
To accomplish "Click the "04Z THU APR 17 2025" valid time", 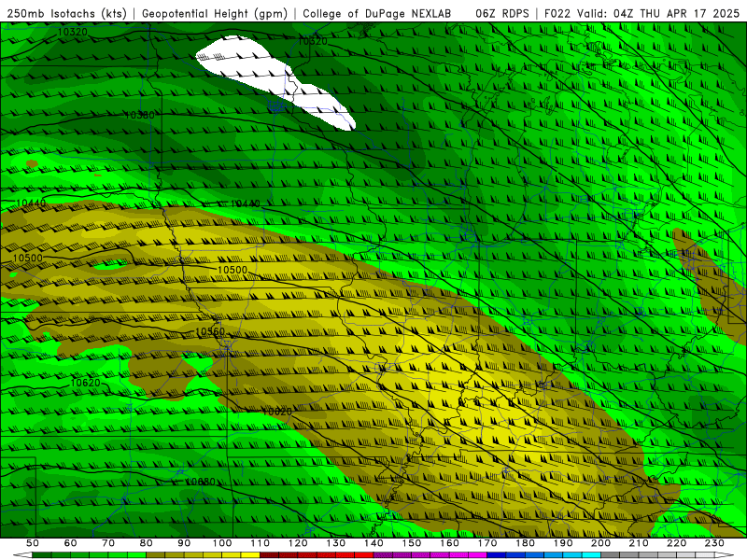I will coord(676,14).
